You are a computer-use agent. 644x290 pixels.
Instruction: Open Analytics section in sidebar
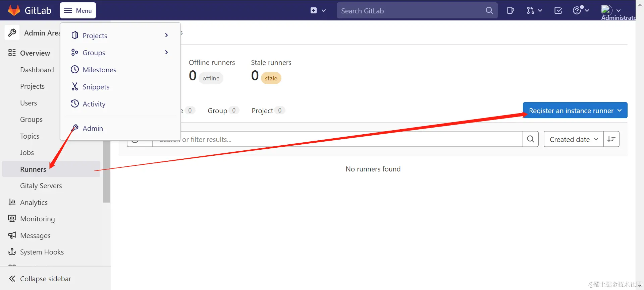(x=34, y=202)
